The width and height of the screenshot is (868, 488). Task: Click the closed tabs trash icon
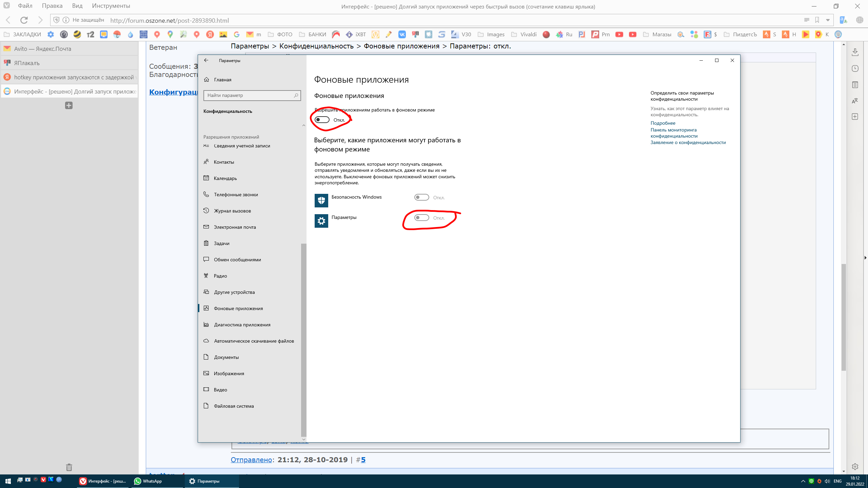pos(69,467)
